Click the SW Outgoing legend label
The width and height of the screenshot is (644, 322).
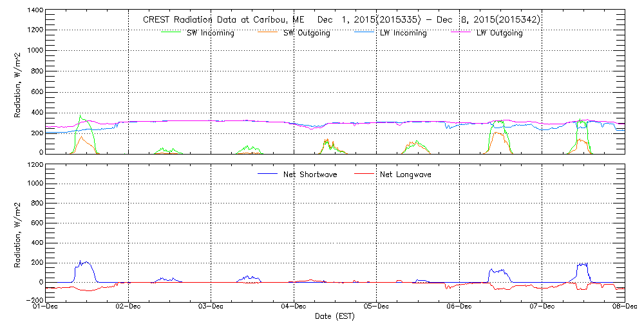coord(307,33)
